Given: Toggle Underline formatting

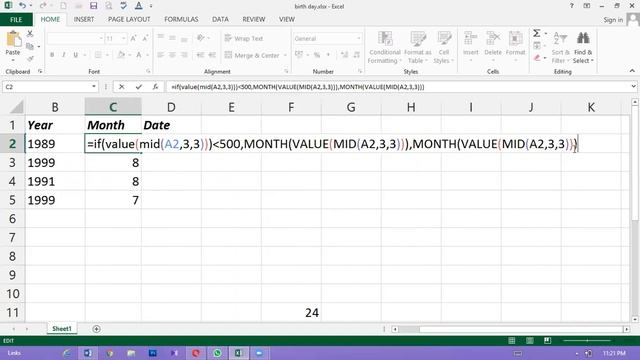Looking at the screenshot, I should click(76, 55).
